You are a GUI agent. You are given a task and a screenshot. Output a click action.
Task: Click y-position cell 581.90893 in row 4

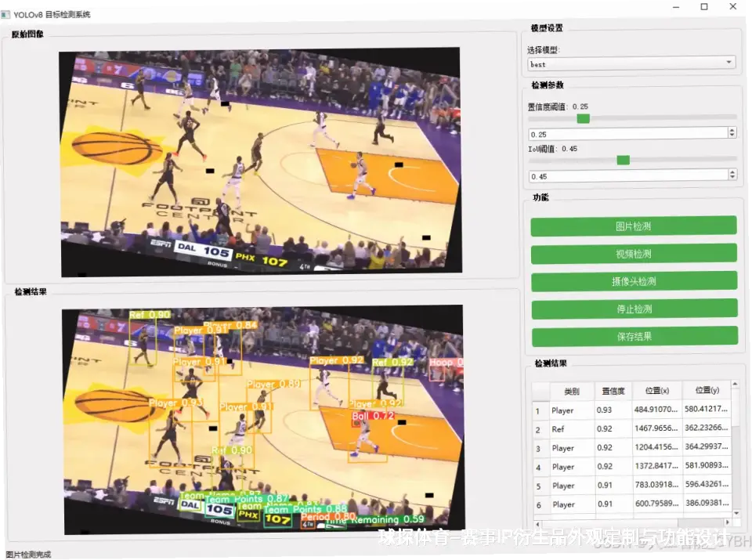coord(707,465)
